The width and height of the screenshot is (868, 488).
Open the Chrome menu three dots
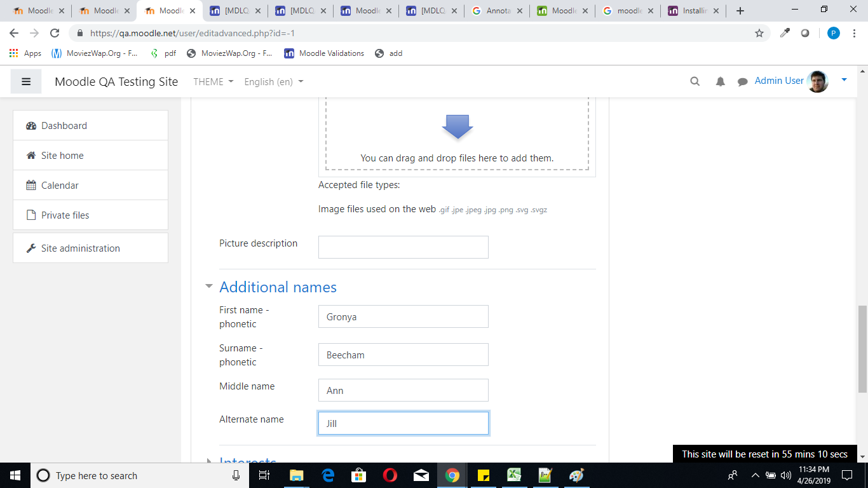[854, 33]
